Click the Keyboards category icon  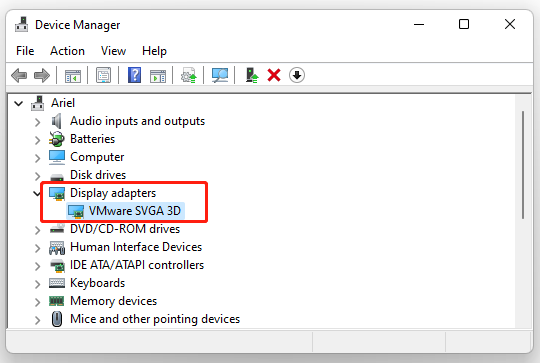point(57,283)
